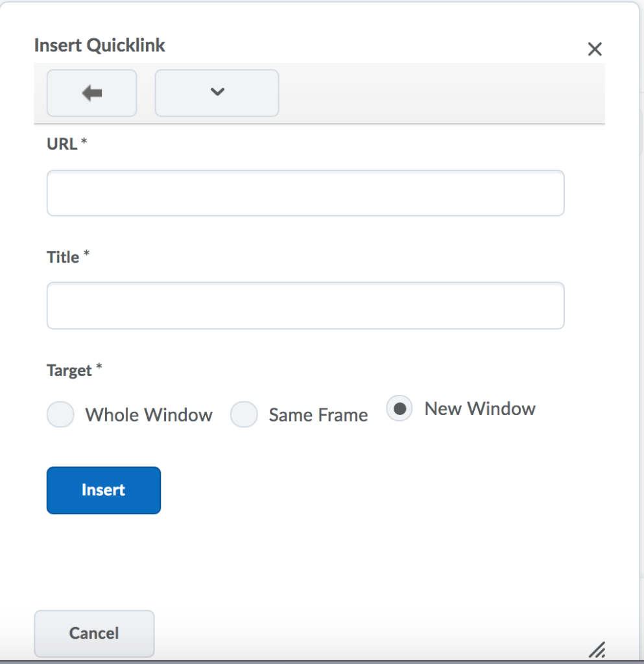This screenshot has width=644, height=664.
Task: Click inside the URL input field
Action: click(305, 193)
